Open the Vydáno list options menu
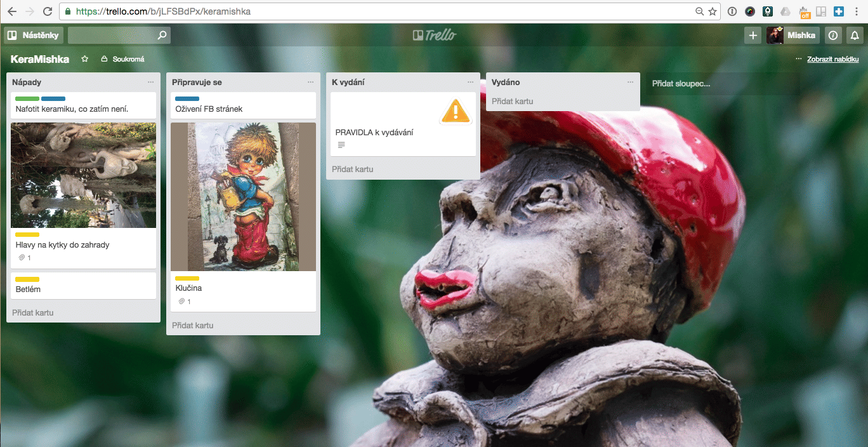The width and height of the screenshot is (868, 447). point(630,82)
